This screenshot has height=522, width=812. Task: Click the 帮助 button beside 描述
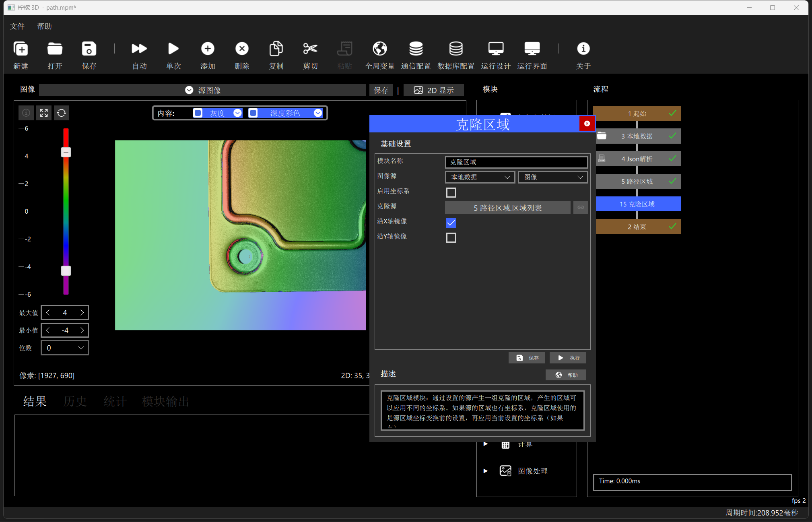point(566,375)
